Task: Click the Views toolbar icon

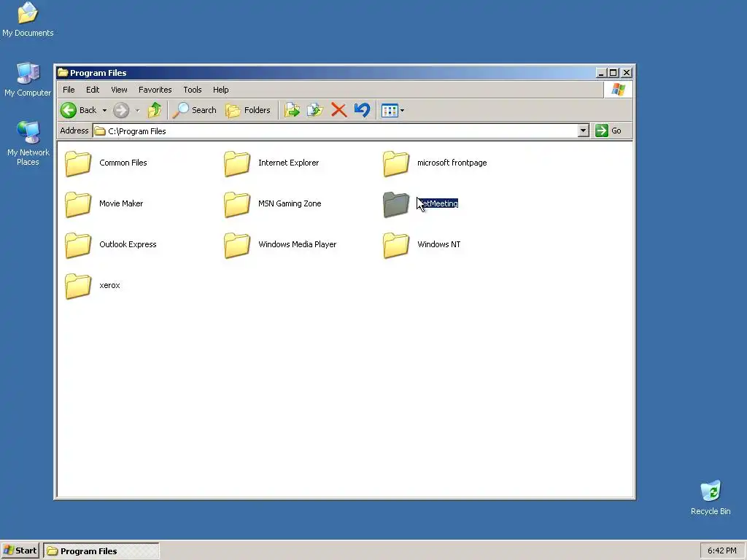Action: [390, 111]
